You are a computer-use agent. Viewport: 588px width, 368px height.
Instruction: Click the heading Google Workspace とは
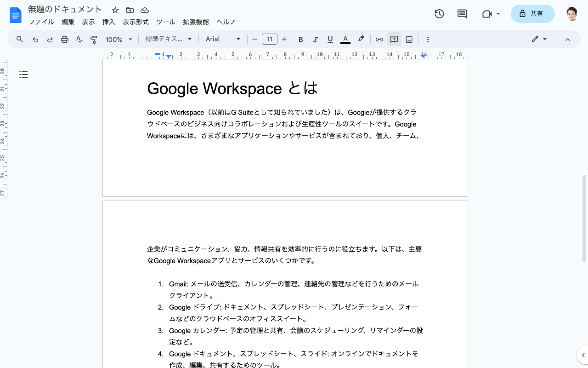232,88
